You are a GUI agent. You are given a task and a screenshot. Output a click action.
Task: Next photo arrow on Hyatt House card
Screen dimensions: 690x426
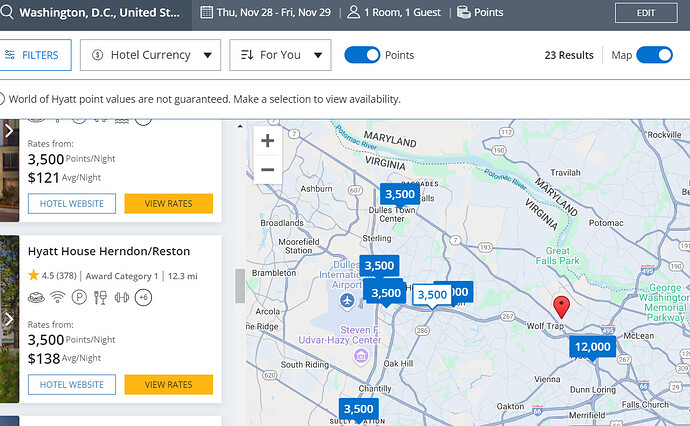(8, 319)
